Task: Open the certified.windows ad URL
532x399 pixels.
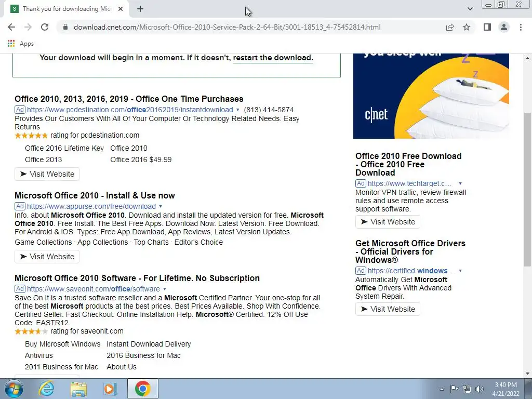Action: point(411,271)
